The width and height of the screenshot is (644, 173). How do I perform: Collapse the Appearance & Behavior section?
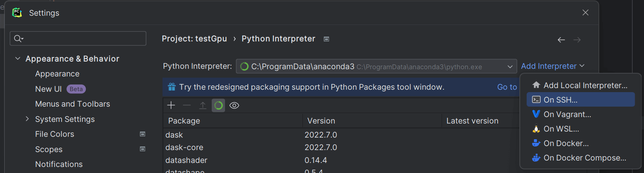pos(18,58)
